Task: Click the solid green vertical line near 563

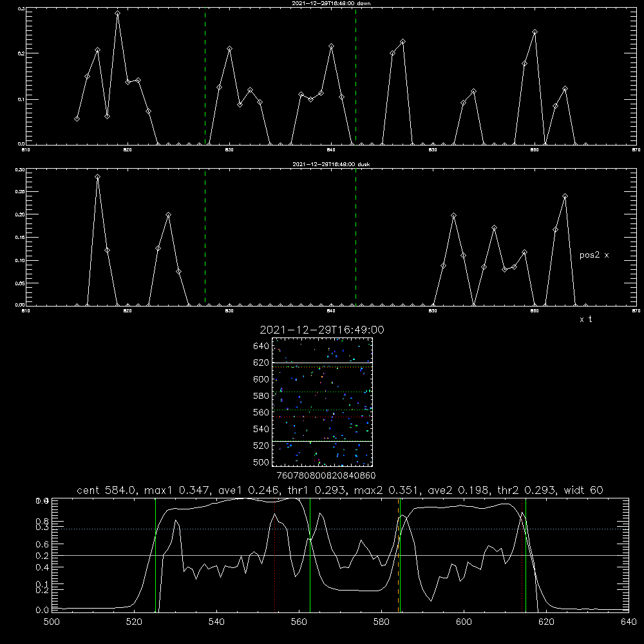Action: pos(310,555)
